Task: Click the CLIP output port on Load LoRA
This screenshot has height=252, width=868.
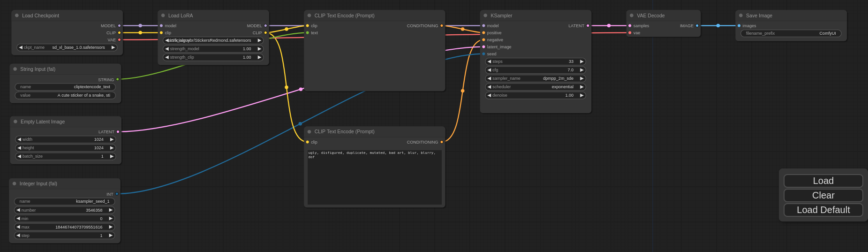Action: [265, 33]
